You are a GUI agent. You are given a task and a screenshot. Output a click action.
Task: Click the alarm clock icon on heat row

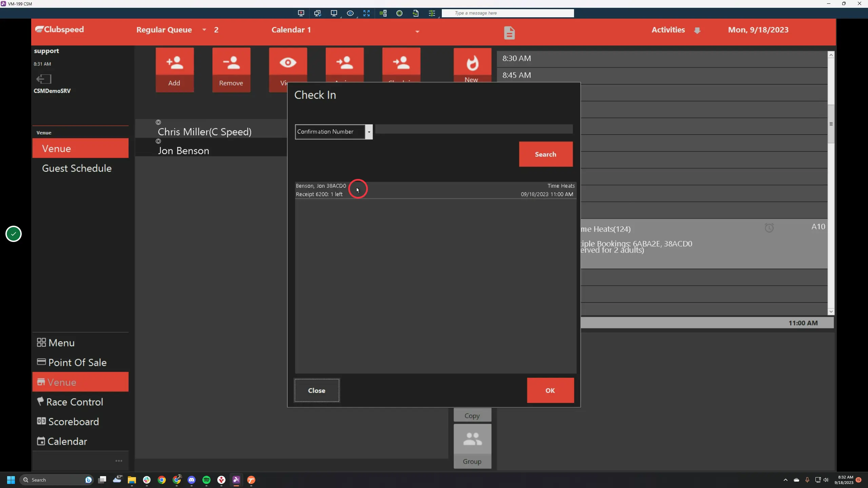[769, 227]
